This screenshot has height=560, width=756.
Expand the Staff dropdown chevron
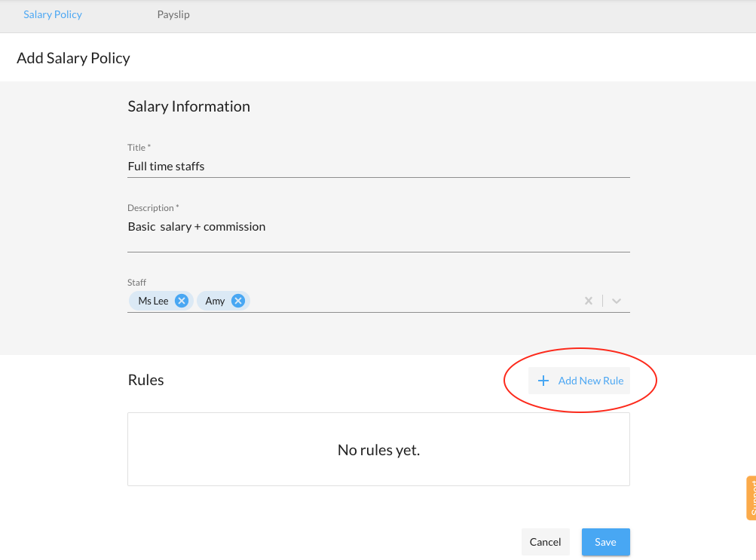(x=617, y=301)
